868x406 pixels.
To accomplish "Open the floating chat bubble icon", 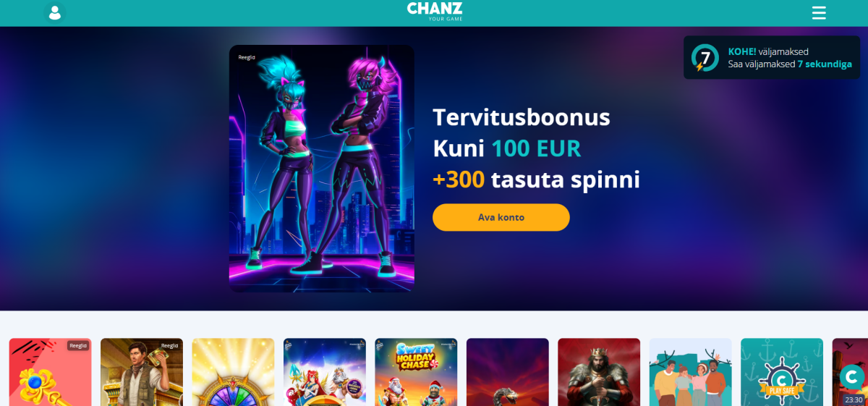I will pos(852,376).
